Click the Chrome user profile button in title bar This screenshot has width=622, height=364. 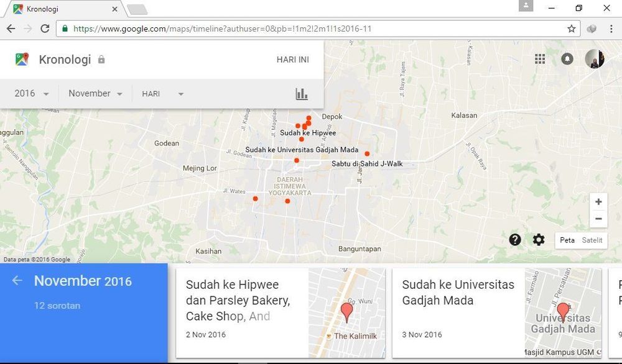click(x=526, y=6)
